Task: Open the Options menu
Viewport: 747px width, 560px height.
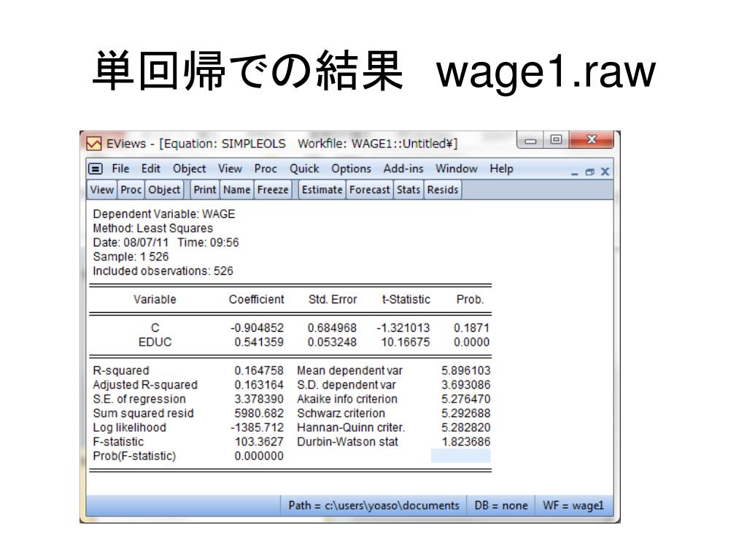Action: coord(351,168)
